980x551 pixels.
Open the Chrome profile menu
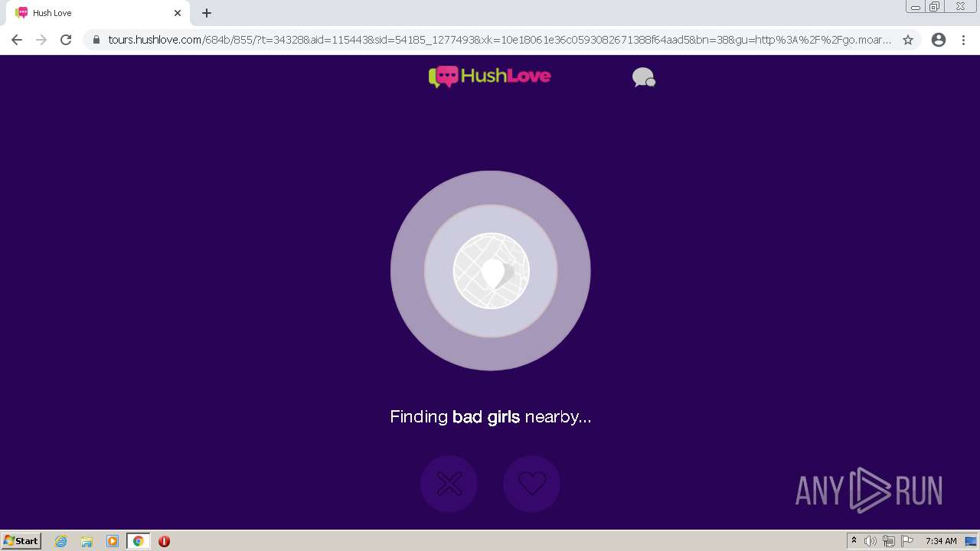[939, 40]
